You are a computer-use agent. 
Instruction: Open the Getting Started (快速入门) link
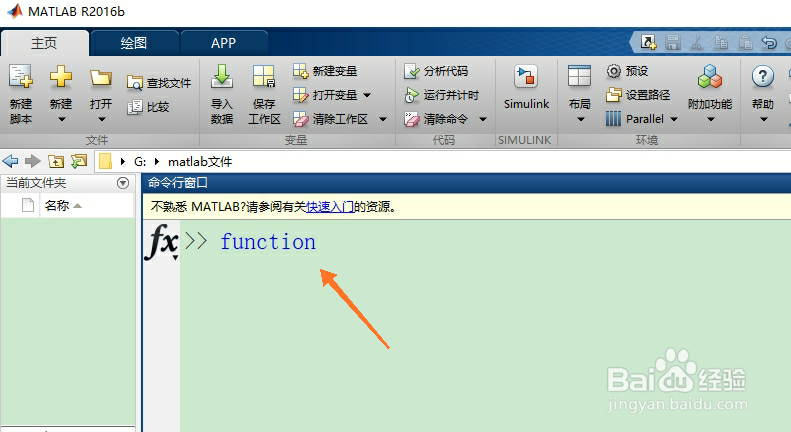(330, 206)
